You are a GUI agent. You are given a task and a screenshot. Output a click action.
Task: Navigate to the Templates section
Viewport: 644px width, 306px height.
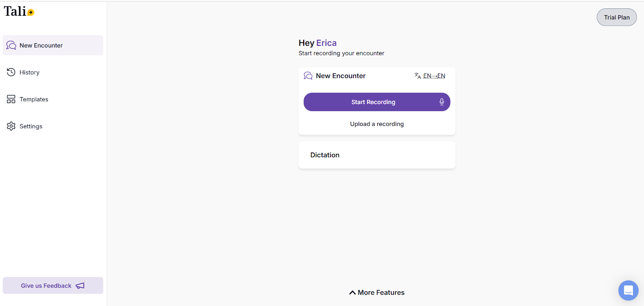coord(34,99)
